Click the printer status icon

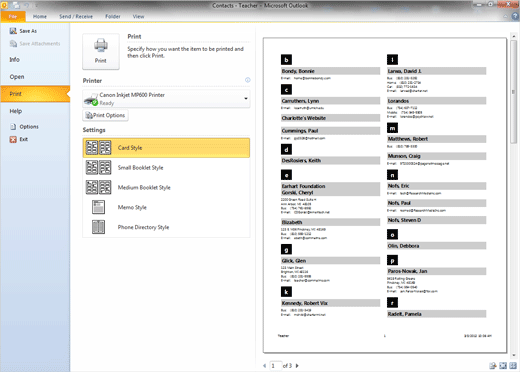tap(91, 99)
